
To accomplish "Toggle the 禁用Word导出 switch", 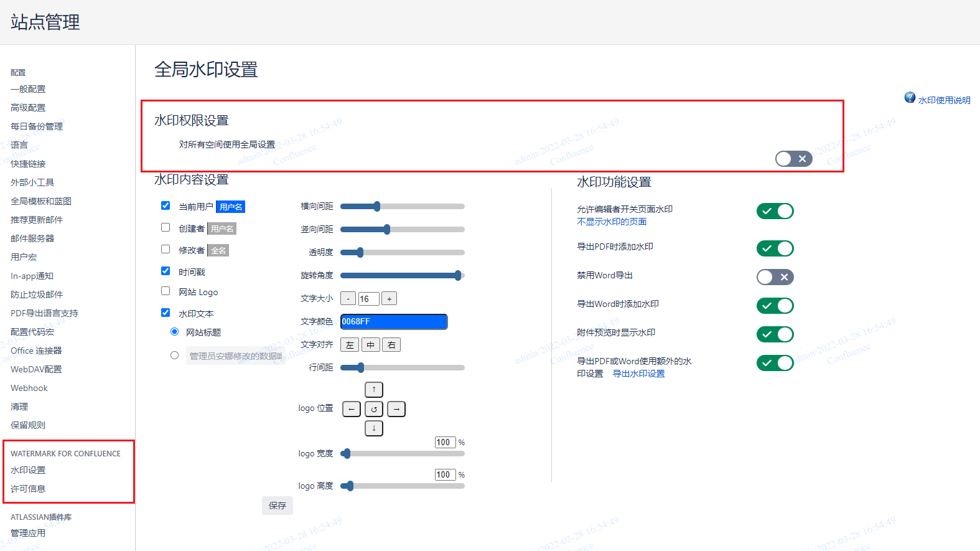I will pos(775,277).
